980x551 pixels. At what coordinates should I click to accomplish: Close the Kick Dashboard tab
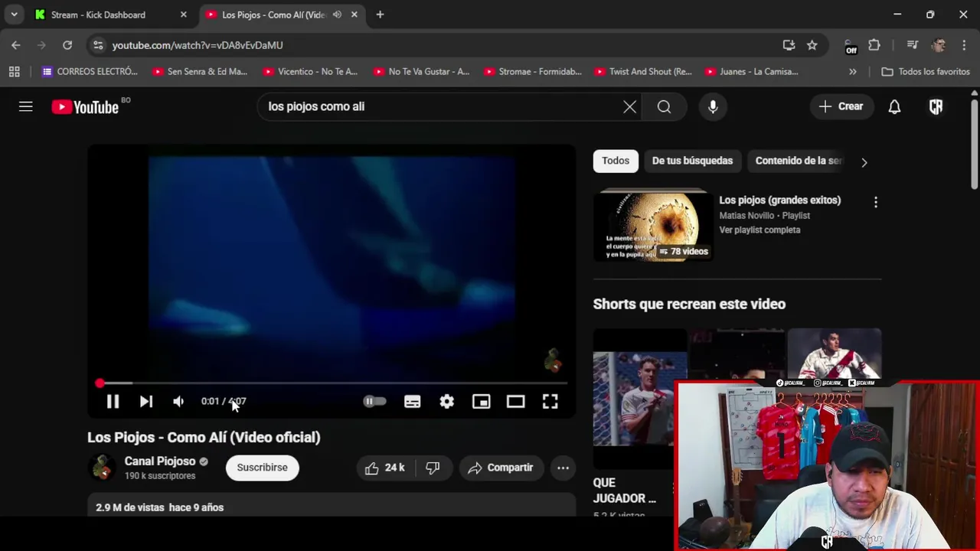(183, 15)
